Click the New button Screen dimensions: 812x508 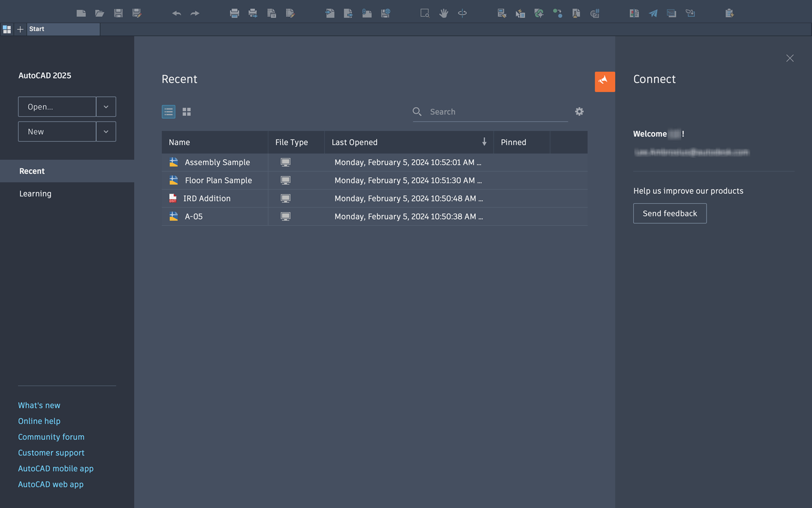[57, 132]
